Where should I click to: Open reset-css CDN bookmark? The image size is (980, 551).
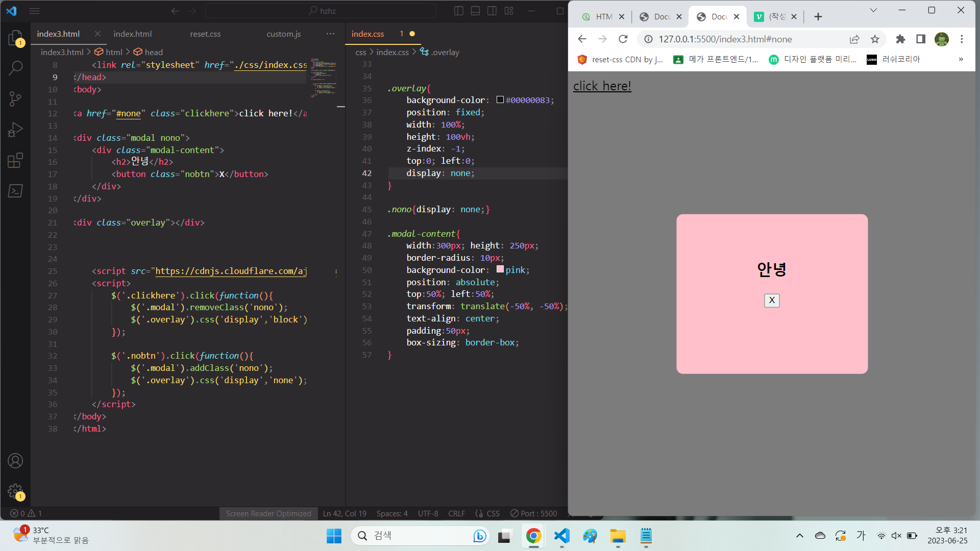pyautogui.click(x=621, y=59)
